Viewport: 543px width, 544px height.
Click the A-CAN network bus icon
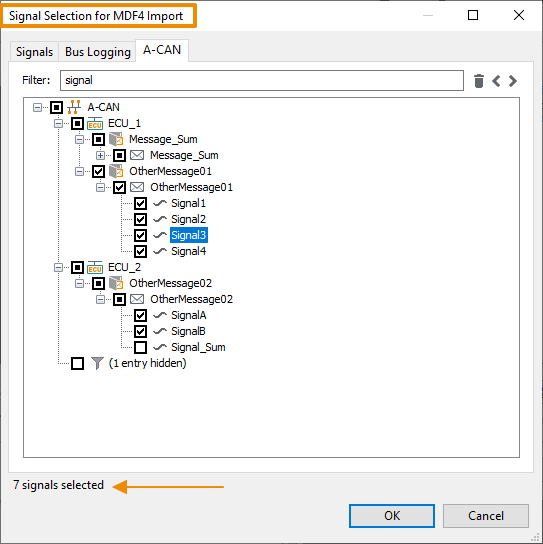[x=74, y=107]
